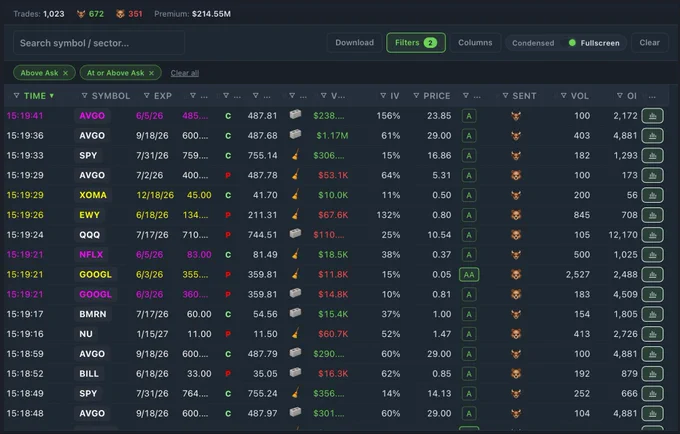Click the 1/15/27 expiration cell
680x434 pixels.
coord(152,334)
